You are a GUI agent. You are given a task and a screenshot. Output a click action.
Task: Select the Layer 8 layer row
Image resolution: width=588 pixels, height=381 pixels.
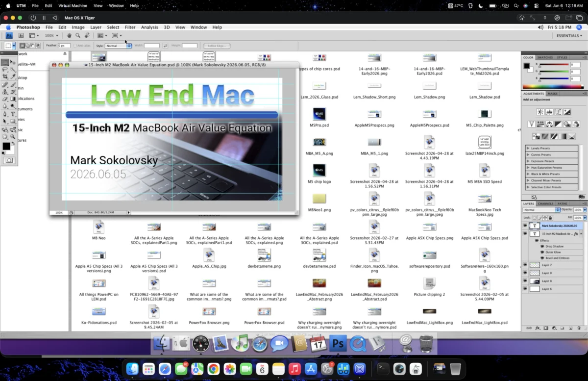553,281
